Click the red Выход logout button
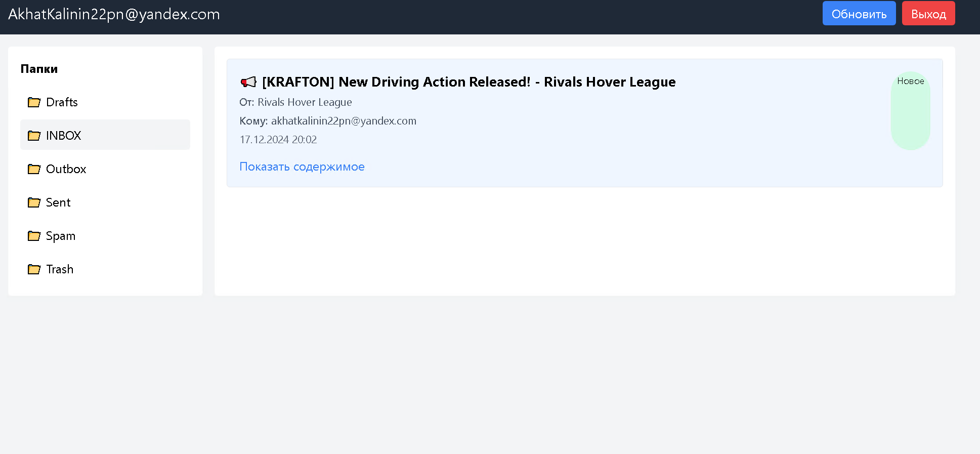The image size is (980, 454). (928, 13)
